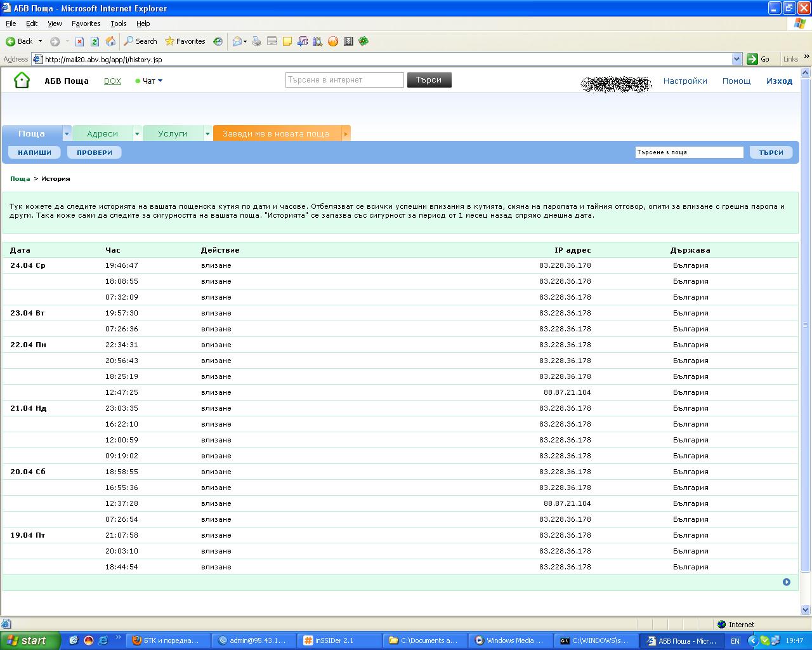Screen dimensions: 812x650
Task: Click the Home toolbar icon
Action: point(110,41)
